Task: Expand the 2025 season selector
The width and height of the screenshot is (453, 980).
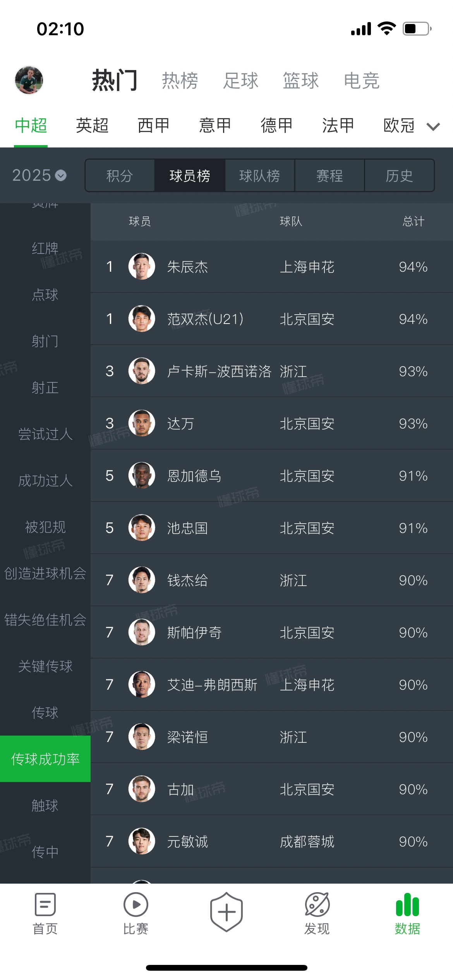Action: pyautogui.click(x=39, y=175)
